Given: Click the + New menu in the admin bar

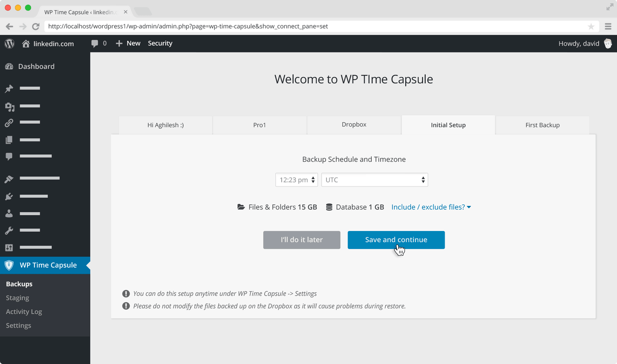Looking at the screenshot, I should click(x=128, y=43).
